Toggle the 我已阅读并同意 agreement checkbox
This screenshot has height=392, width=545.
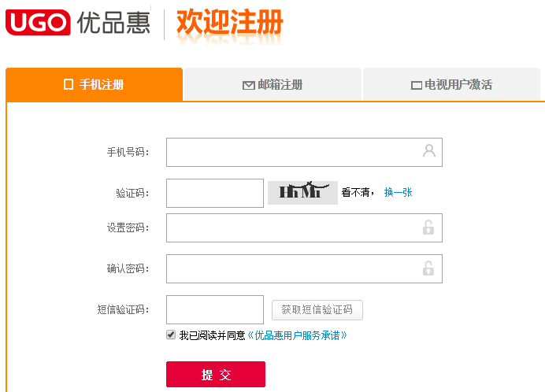click(171, 335)
